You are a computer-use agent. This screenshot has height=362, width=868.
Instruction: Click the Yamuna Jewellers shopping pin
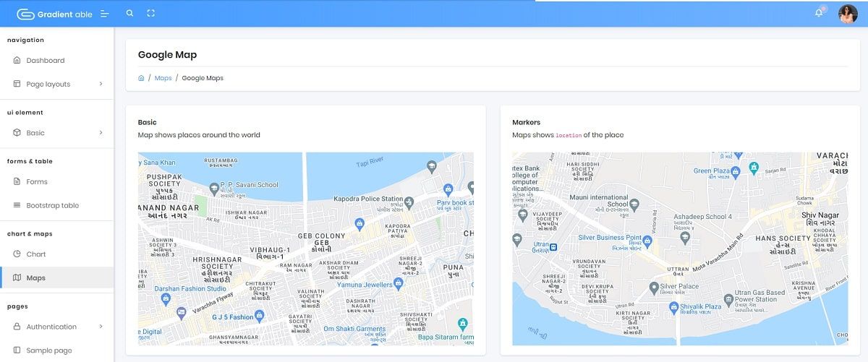[x=398, y=285]
